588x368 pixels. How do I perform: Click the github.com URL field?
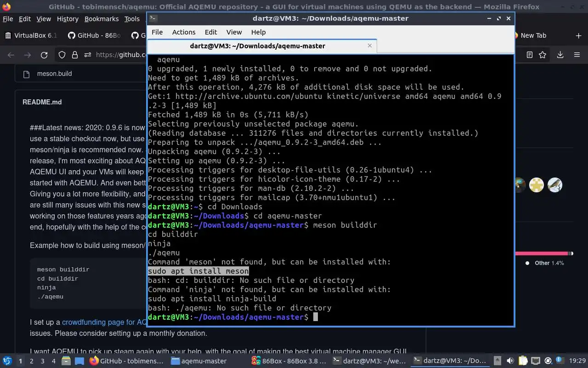coord(120,55)
